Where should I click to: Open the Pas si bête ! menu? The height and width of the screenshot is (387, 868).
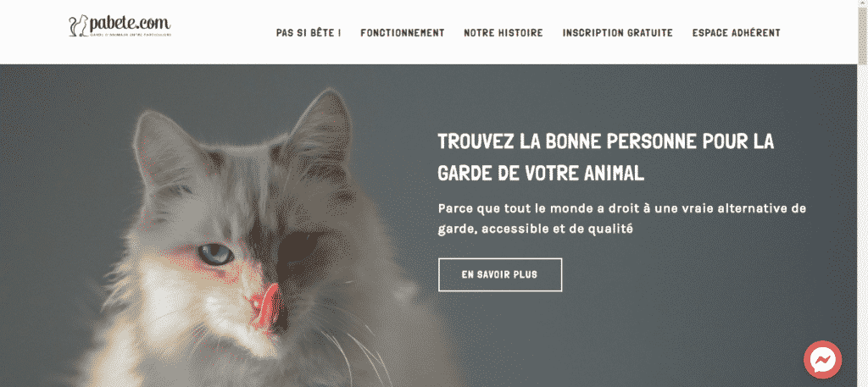(x=309, y=33)
